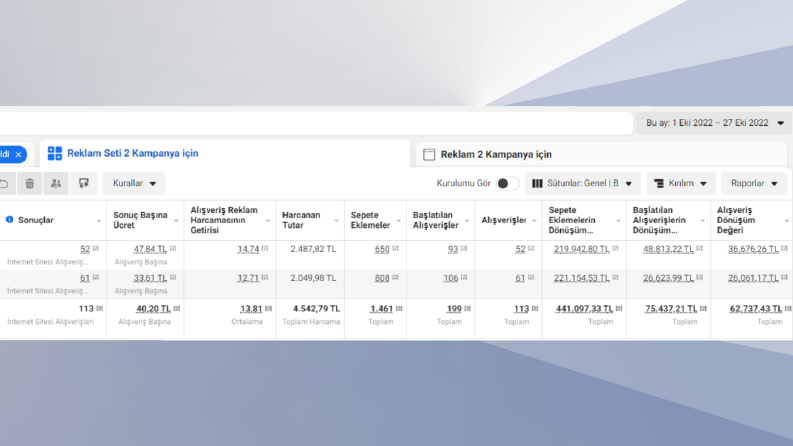Open the date range Bu ay dropdown
793x446 pixels.
point(714,123)
